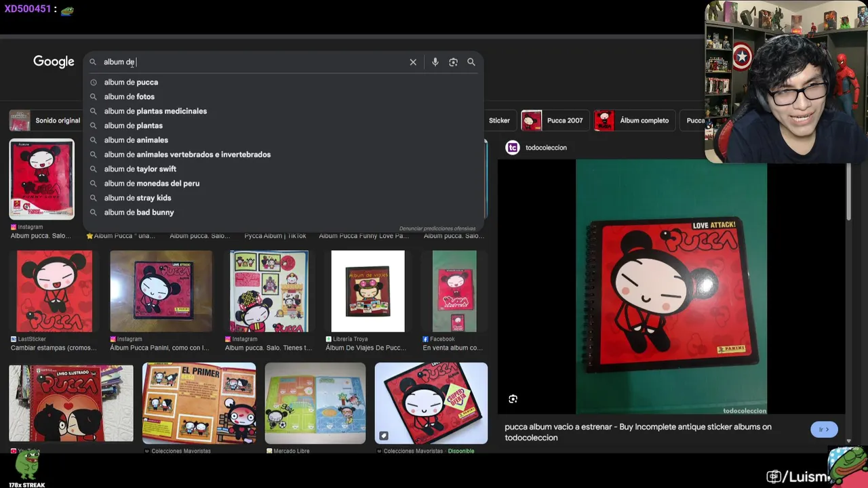
Task: Click the magnifier search button in search box
Action: [x=471, y=62]
